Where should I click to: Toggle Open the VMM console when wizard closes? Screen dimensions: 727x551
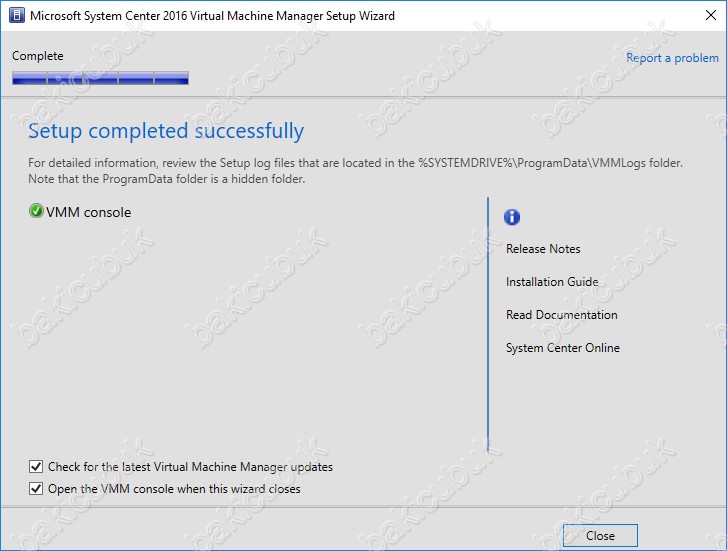36,489
